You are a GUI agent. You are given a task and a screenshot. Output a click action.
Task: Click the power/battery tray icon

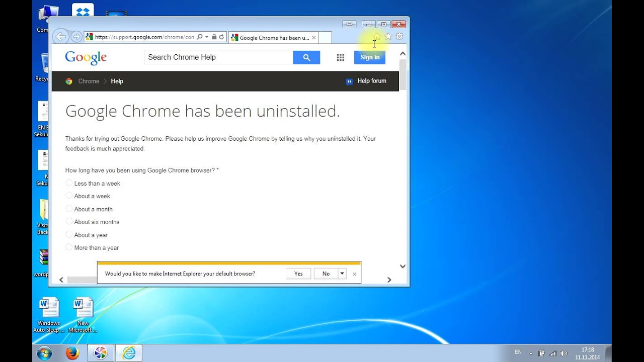542,353
